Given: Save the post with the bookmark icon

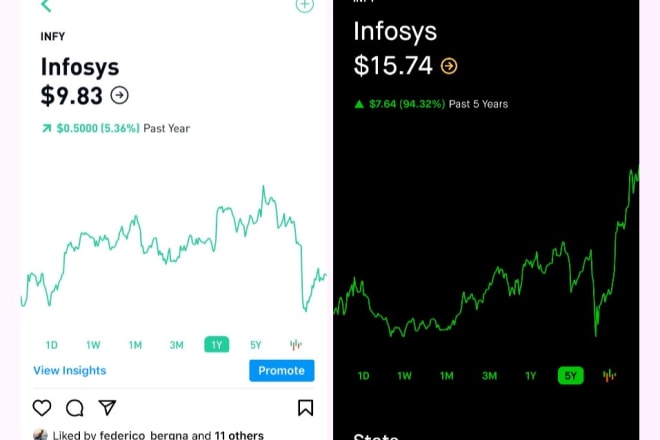Looking at the screenshot, I should pos(305,408).
